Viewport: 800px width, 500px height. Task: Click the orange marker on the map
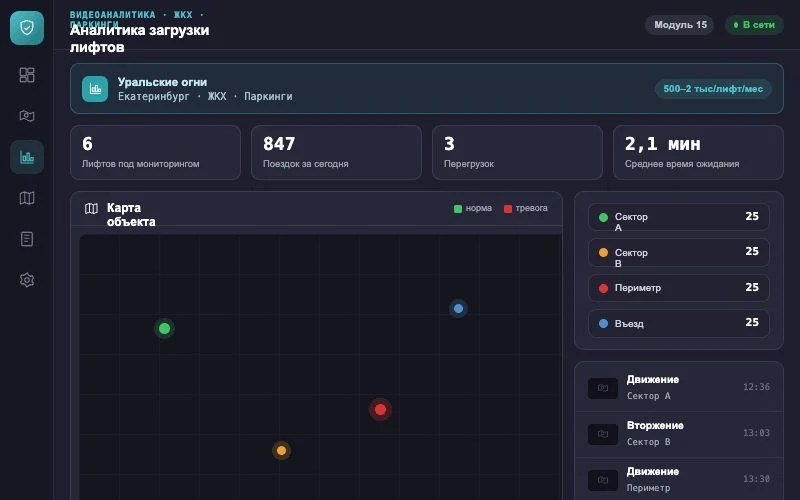(281, 451)
